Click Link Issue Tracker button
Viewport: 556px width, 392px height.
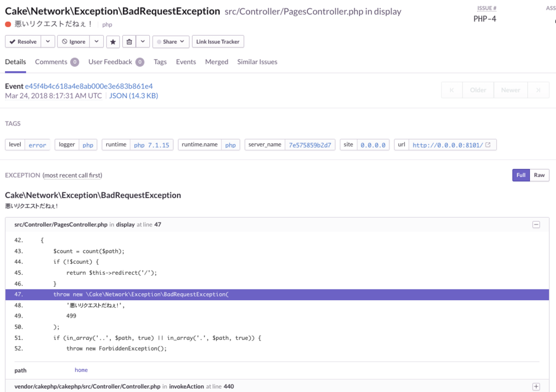(x=218, y=41)
